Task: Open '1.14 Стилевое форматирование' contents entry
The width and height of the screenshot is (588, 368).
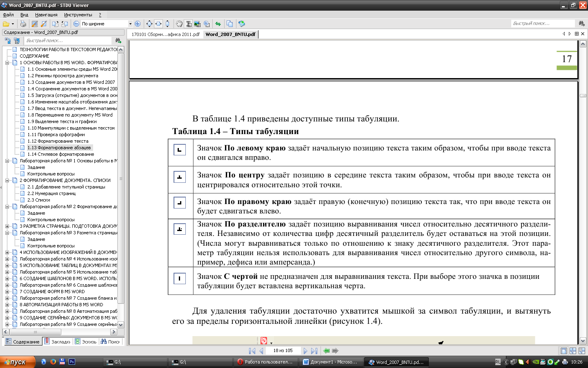Action: point(61,154)
